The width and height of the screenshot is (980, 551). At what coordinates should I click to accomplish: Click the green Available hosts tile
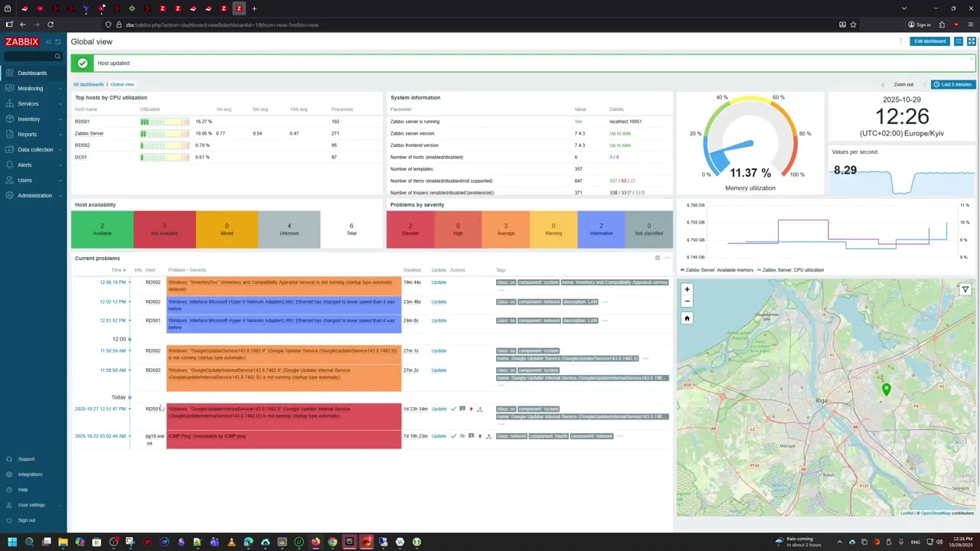(102, 230)
